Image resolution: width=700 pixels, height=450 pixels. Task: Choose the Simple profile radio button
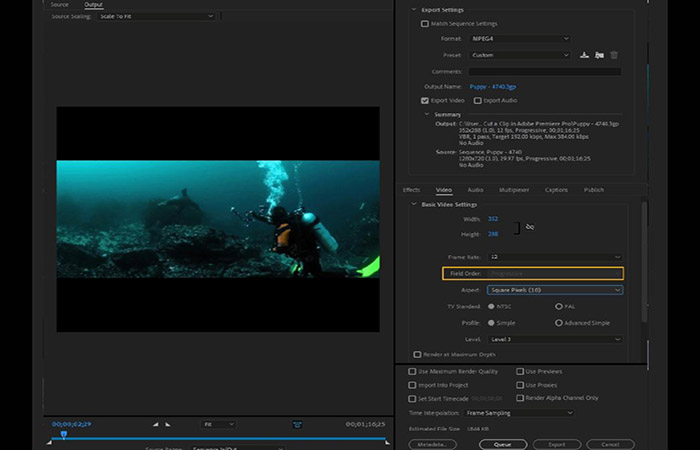(x=491, y=323)
